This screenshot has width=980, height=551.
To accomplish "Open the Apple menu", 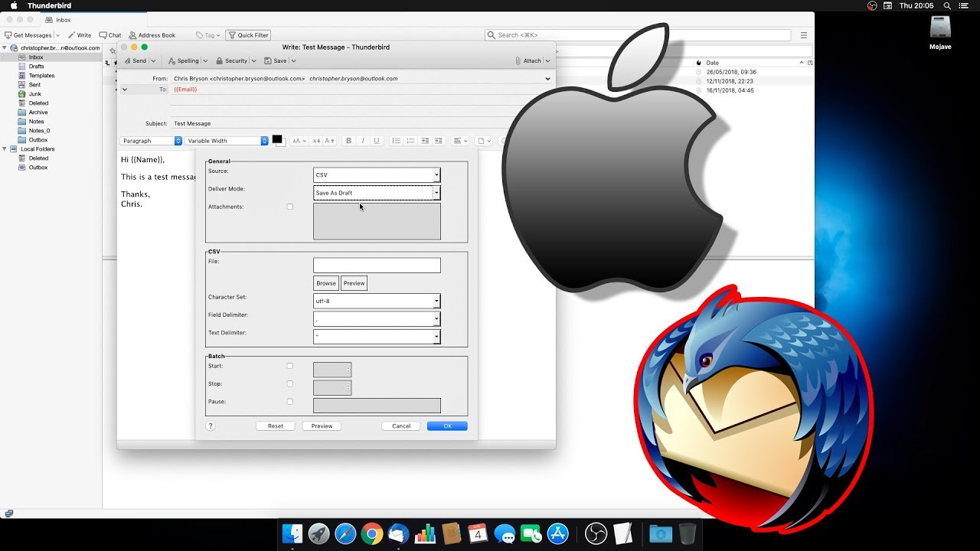I will [13, 5].
